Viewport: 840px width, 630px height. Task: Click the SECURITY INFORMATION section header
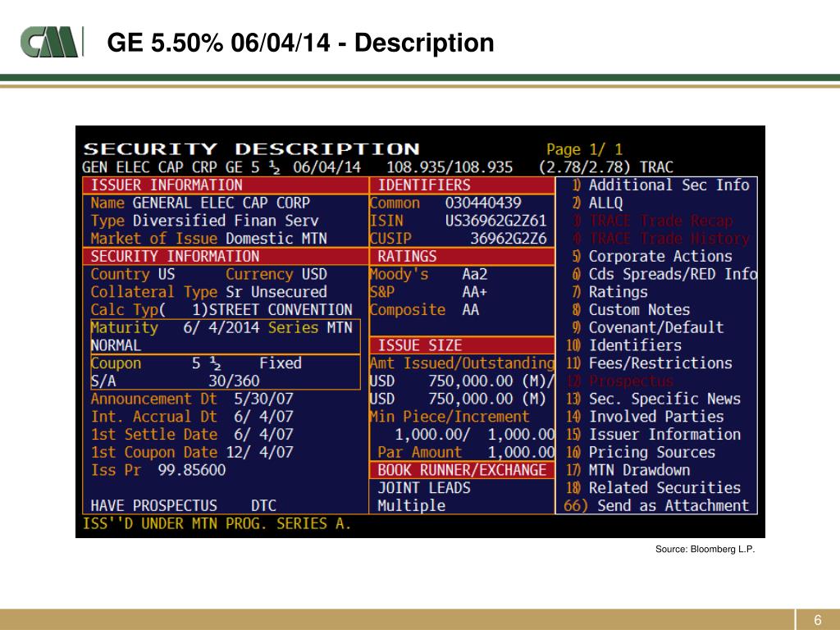(x=226, y=256)
